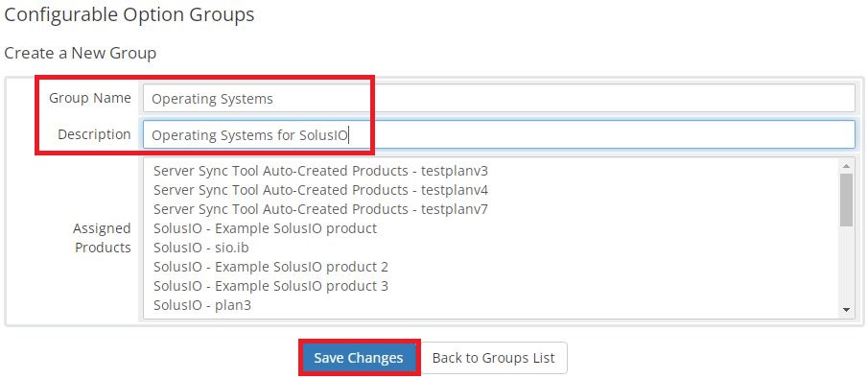The image size is (868, 379).
Task: Choose Server Sync Tool testplanv7 product
Action: click(320, 209)
